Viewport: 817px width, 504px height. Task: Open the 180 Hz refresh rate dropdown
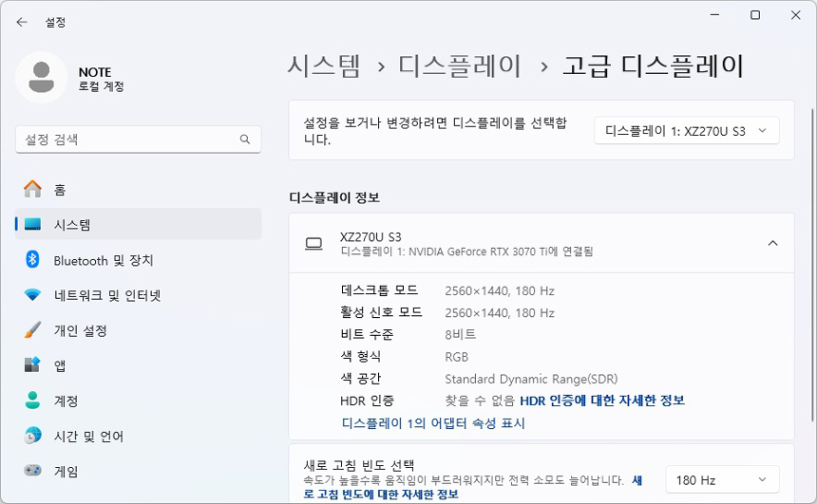coord(722,479)
